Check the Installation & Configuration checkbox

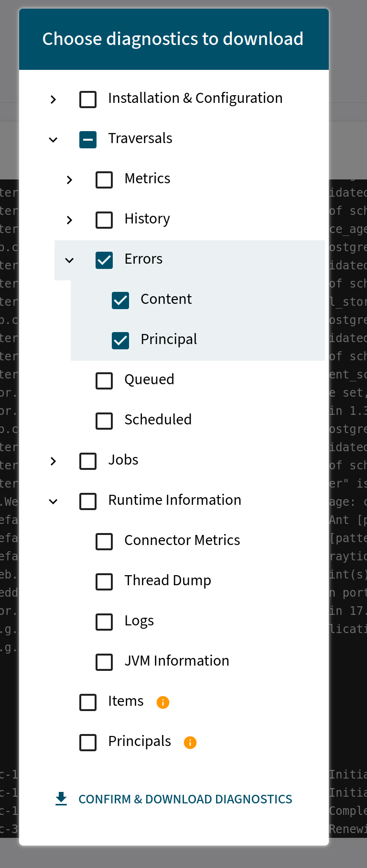tap(88, 100)
